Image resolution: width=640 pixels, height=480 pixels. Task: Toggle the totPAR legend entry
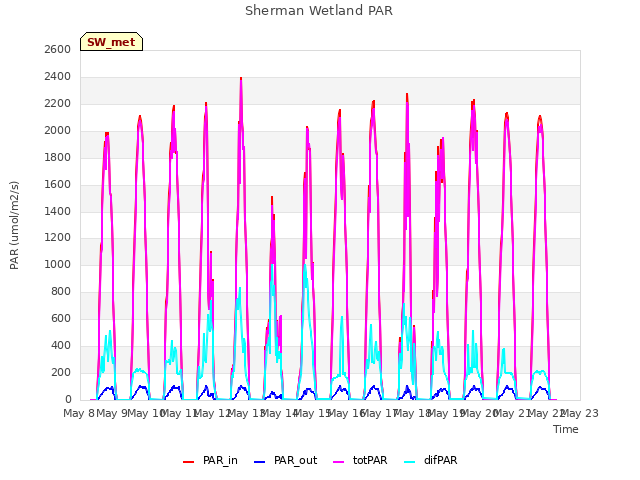click(360, 460)
